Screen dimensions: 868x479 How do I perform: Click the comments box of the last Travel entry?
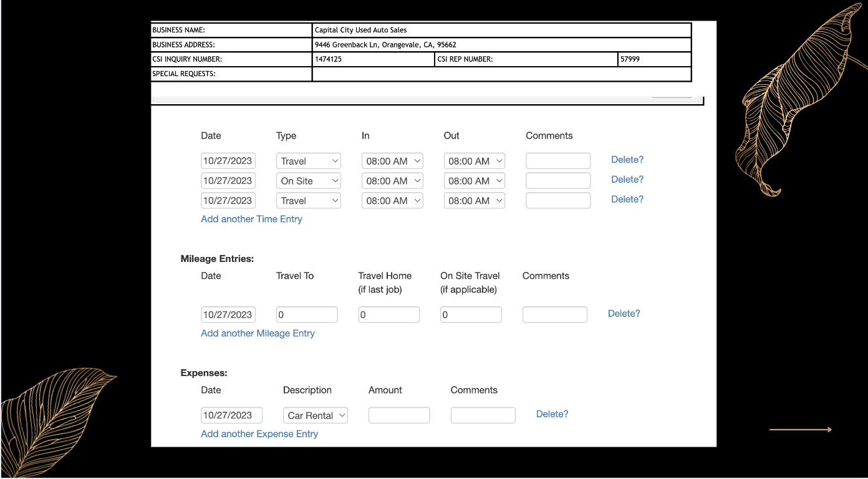558,201
